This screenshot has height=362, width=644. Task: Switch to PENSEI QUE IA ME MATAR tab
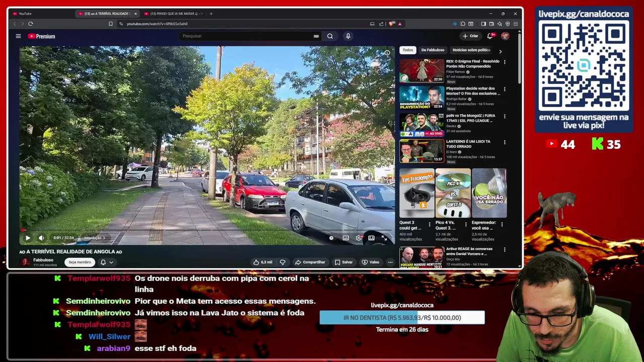click(174, 14)
